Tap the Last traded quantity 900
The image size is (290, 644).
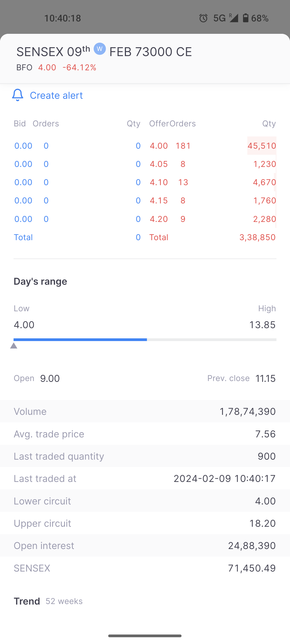267,456
